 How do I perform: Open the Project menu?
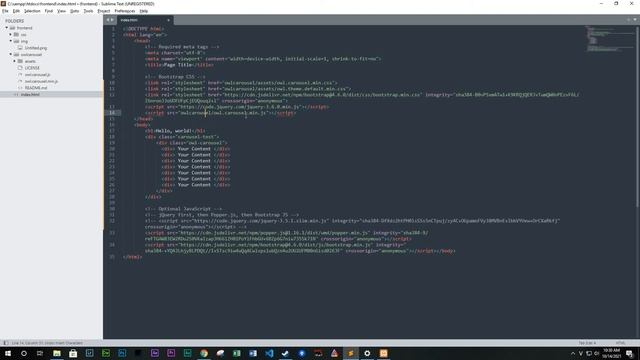click(x=104, y=11)
